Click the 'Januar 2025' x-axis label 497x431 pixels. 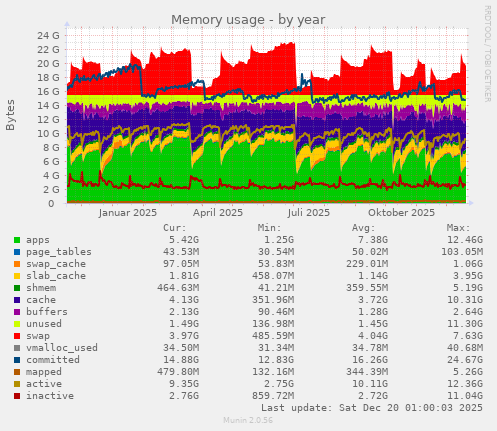click(128, 213)
